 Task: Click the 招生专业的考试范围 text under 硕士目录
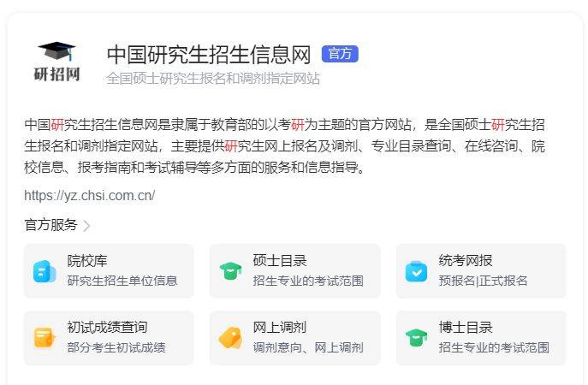tap(308, 281)
